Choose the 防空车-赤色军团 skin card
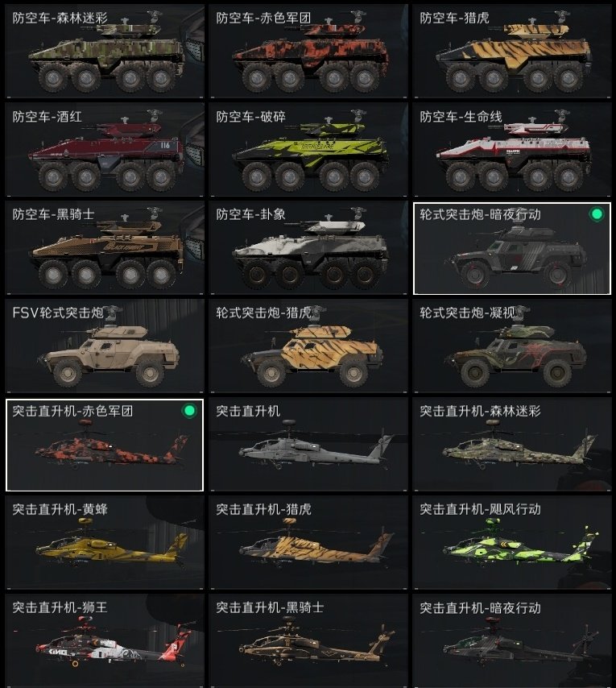Screen dimensions: 616x688 pyautogui.click(x=308, y=52)
